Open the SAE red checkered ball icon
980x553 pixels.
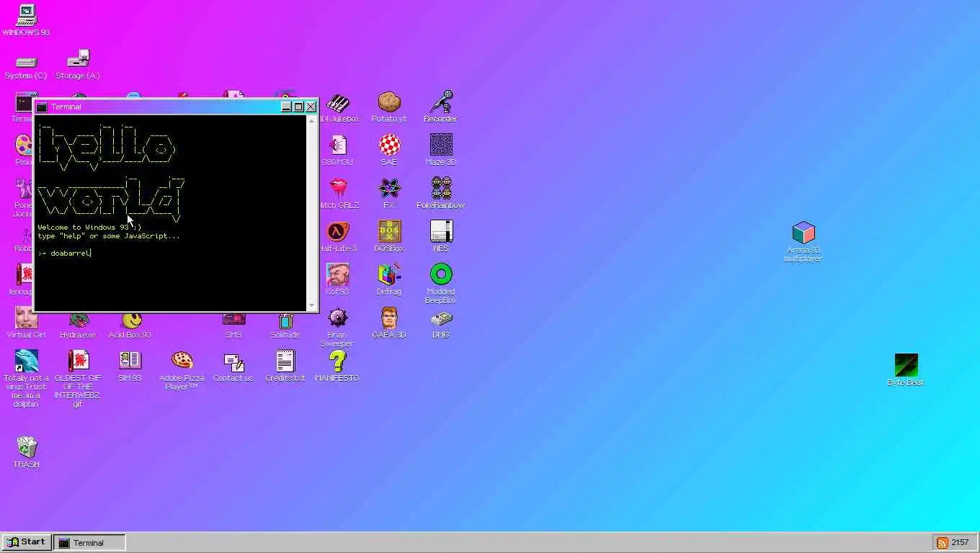click(x=389, y=145)
